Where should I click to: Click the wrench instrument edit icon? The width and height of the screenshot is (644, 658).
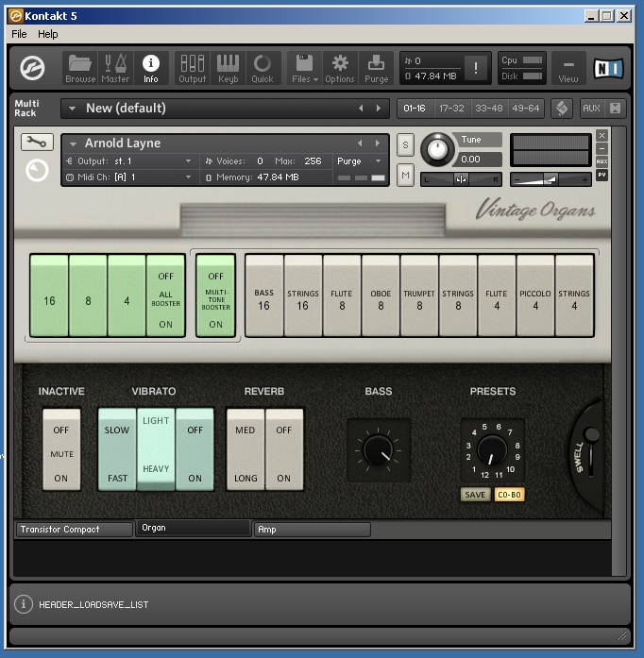[37, 143]
